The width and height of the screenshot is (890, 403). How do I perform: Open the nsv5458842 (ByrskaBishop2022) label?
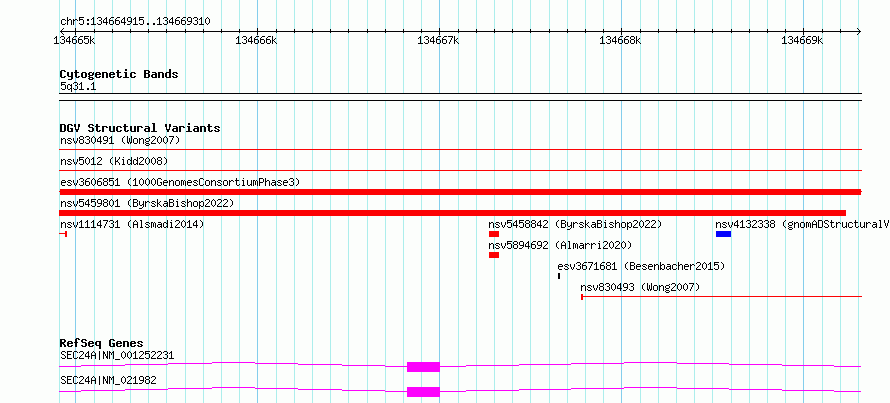click(x=575, y=224)
